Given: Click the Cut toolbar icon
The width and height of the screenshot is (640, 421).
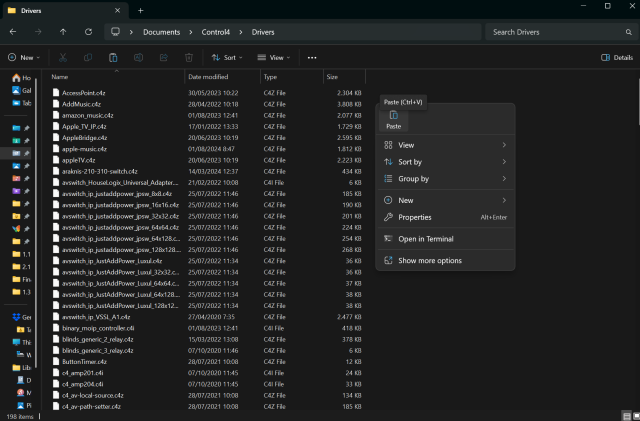Looking at the screenshot, I should (x=62, y=58).
